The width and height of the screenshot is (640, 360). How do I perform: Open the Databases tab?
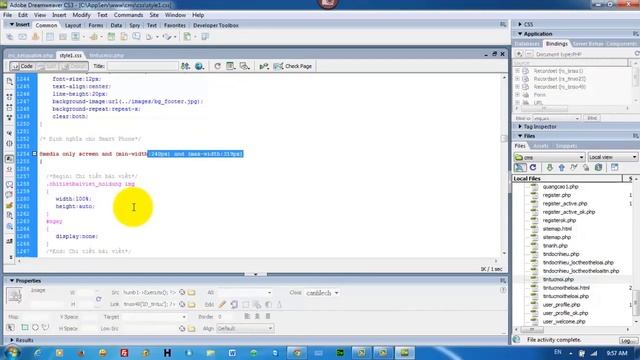click(x=527, y=44)
